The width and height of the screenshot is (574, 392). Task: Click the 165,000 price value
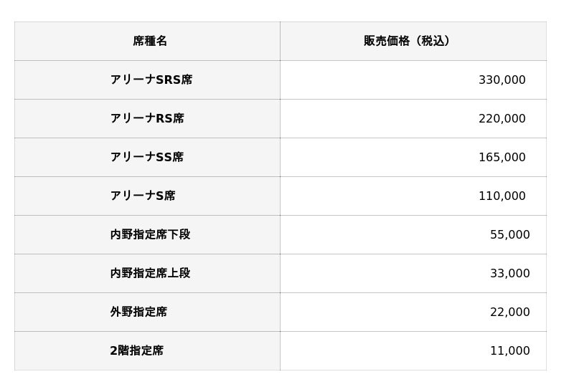tap(502, 158)
